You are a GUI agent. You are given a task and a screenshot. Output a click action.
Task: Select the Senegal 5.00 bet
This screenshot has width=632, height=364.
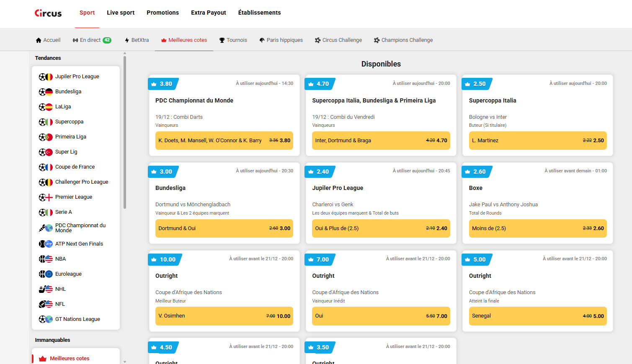538,316
